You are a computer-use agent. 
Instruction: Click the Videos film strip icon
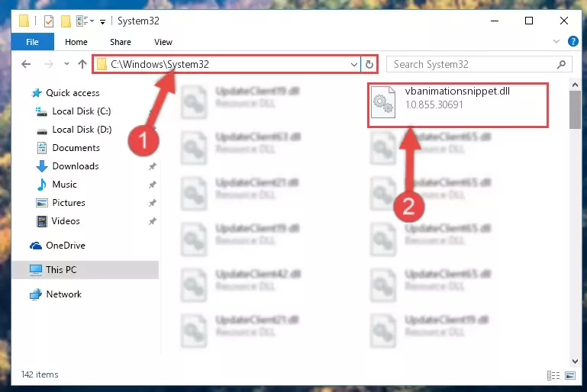pos(42,221)
